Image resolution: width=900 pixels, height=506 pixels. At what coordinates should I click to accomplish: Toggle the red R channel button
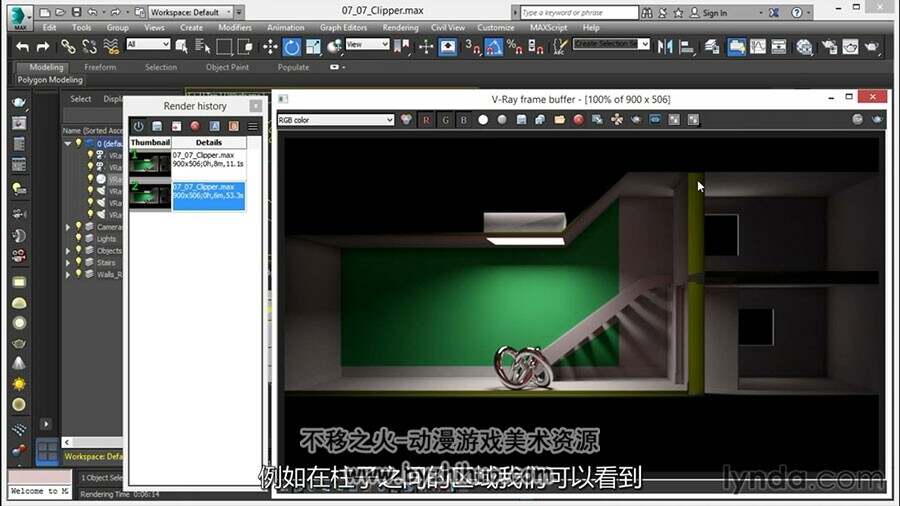click(426, 119)
